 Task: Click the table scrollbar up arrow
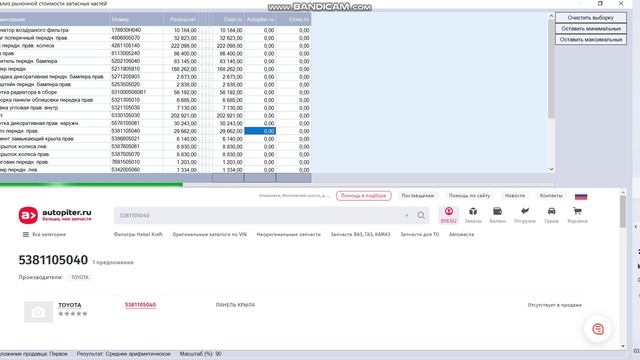click(551, 16)
